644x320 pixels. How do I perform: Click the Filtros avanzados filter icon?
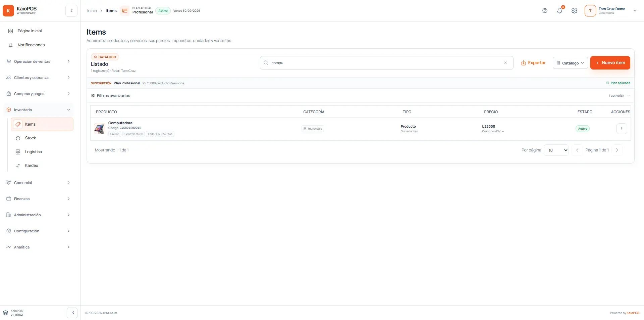[93, 96]
